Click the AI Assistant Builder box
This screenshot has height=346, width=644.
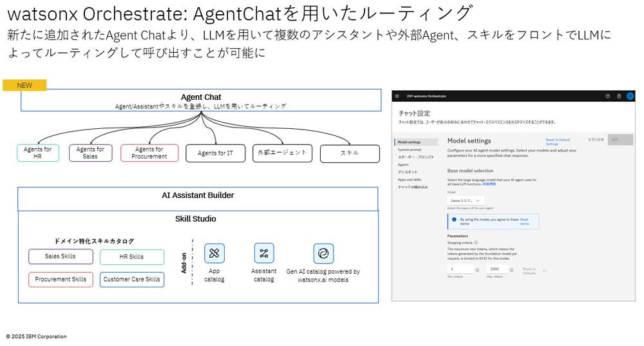(x=198, y=199)
